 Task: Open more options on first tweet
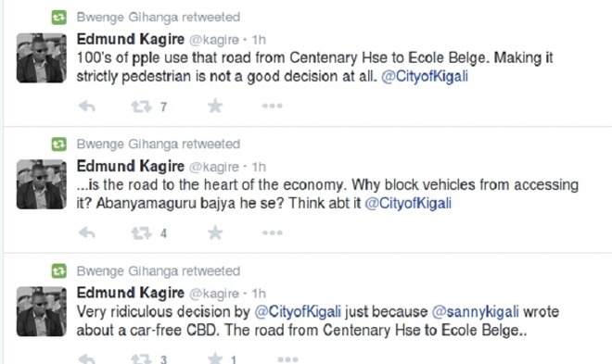pyautogui.click(x=272, y=106)
